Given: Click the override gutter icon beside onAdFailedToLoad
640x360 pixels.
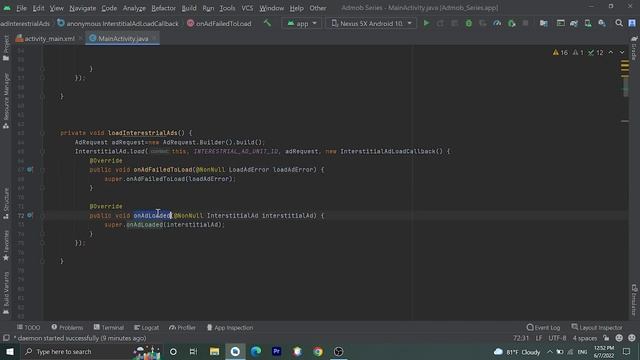Looking at the screenshot, I should pyautogui.click(x=30, y=169).
